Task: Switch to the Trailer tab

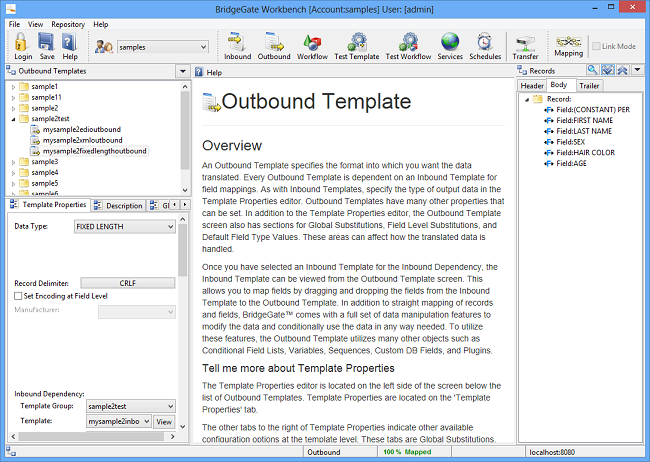Action: coord(589,86)
